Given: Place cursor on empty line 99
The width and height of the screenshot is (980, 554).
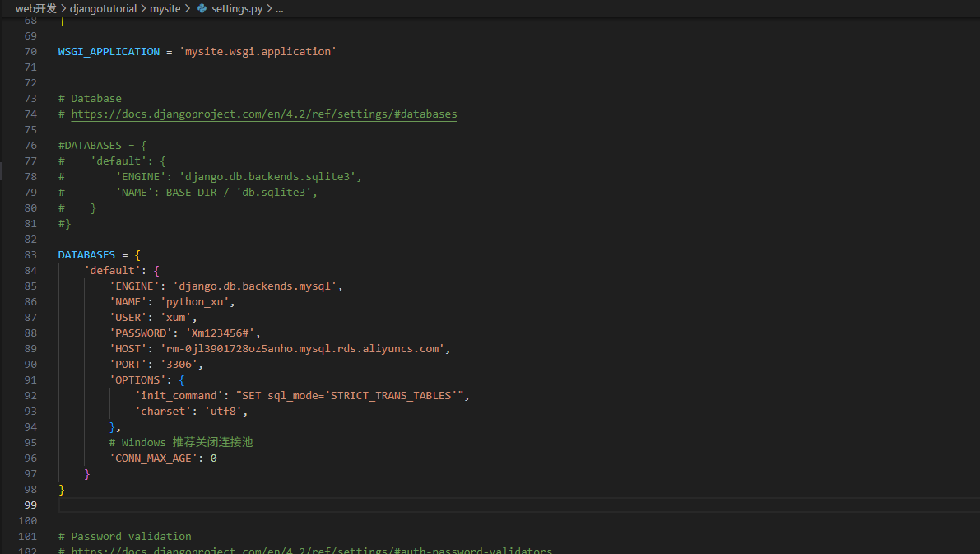Looking at the screenshot, I should 329,505.
